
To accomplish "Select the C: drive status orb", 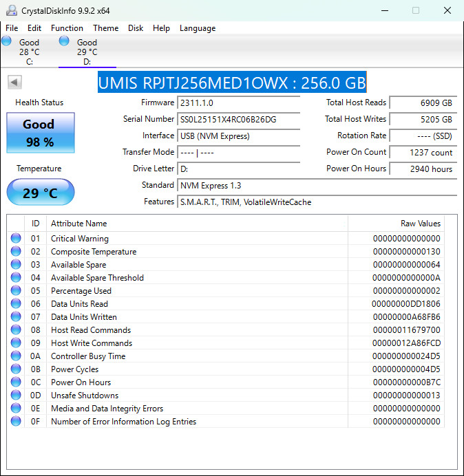I will [x=6, y=41].
